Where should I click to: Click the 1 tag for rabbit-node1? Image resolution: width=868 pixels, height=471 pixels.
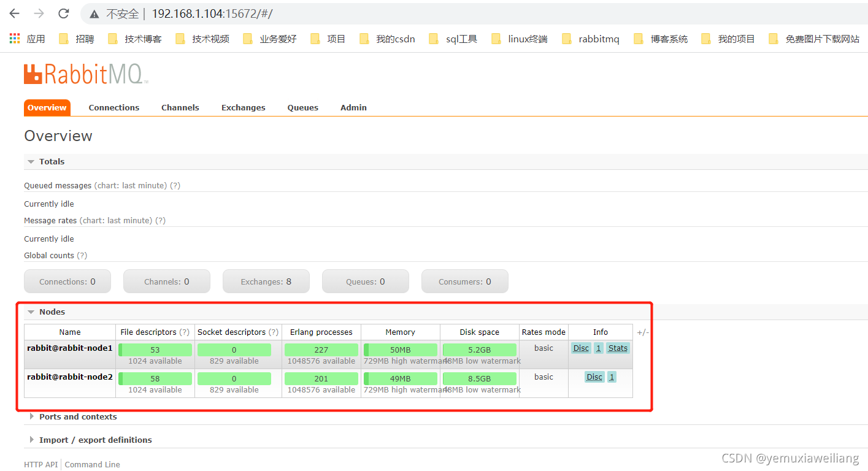coord(599,348)
